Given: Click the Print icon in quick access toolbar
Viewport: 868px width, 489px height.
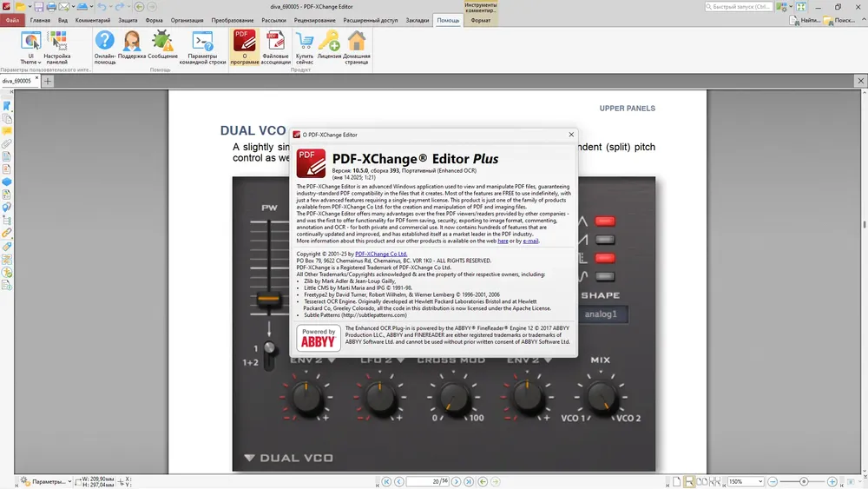Looking at the screenshot, I should 51,7.
